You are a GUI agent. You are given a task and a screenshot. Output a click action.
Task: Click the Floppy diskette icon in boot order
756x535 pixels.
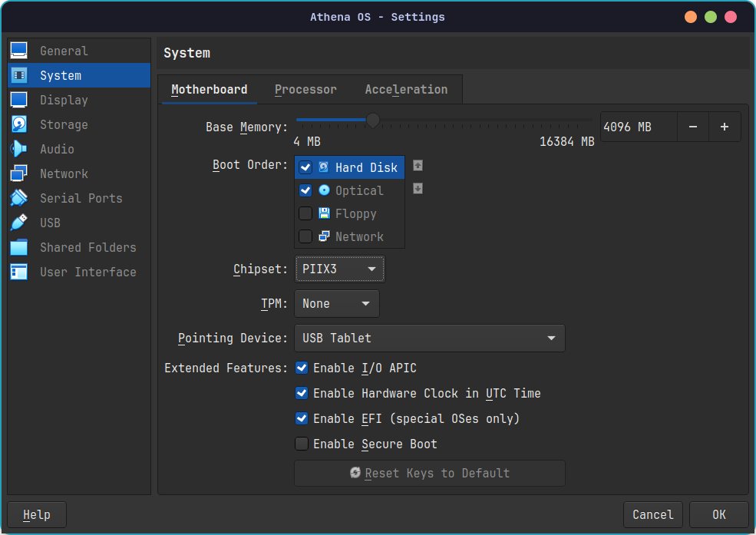pyautogui.click(x=324, y=213)
